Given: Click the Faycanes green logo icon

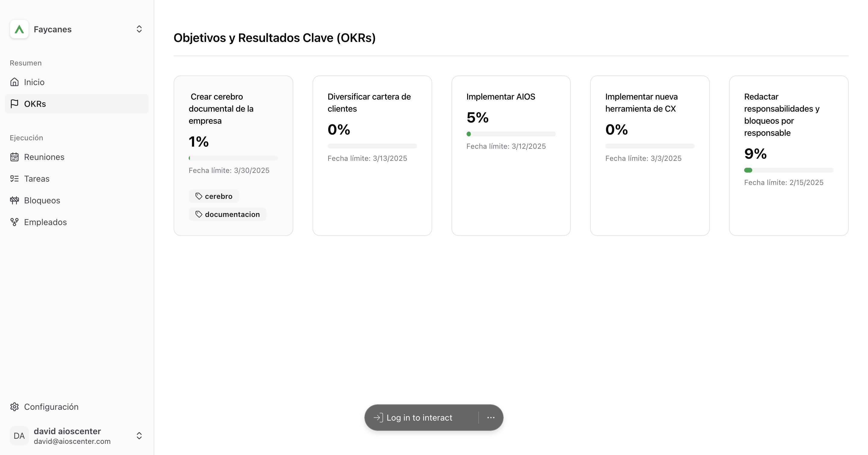Looking at the screenshot, I should point(19,29).
